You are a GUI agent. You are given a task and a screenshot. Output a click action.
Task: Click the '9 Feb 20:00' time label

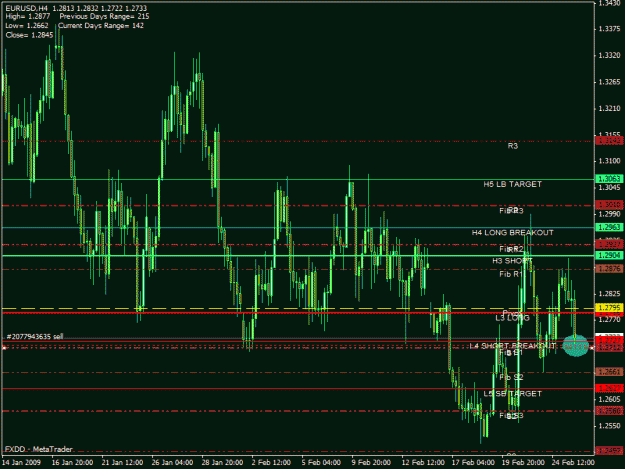pyautogui.click(x=371, y=462)
